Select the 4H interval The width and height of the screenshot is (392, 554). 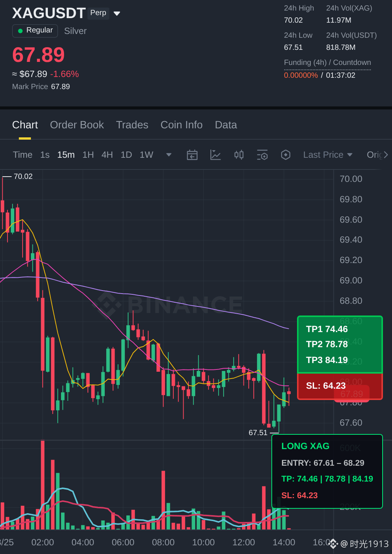[107, 155]
